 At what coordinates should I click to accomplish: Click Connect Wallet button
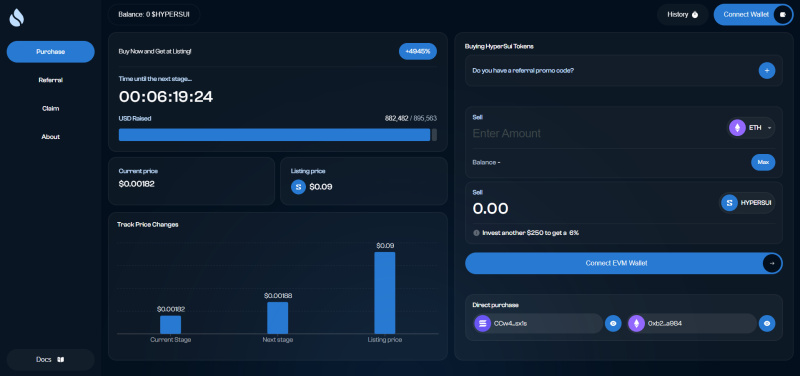pos(753,14)
